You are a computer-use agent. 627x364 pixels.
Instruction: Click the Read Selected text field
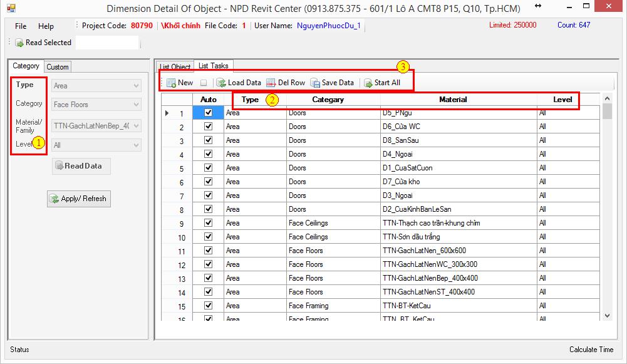tap(108, 43)
